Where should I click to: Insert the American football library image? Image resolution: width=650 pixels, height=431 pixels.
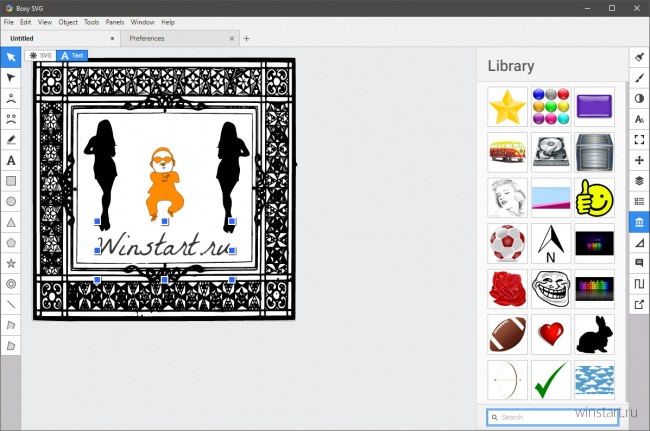tap(507, 334)
